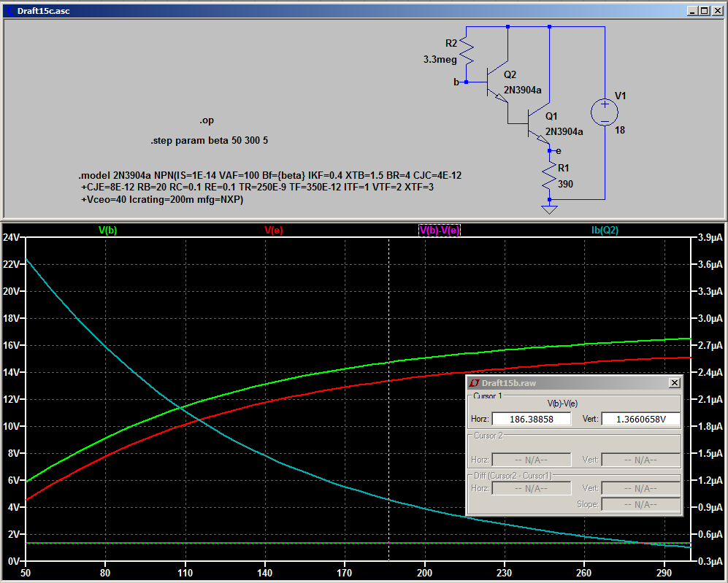Screen dimensions: 728x583
Task: Click the net label 'b' at Q2 base
Action: tap(456, 82)
